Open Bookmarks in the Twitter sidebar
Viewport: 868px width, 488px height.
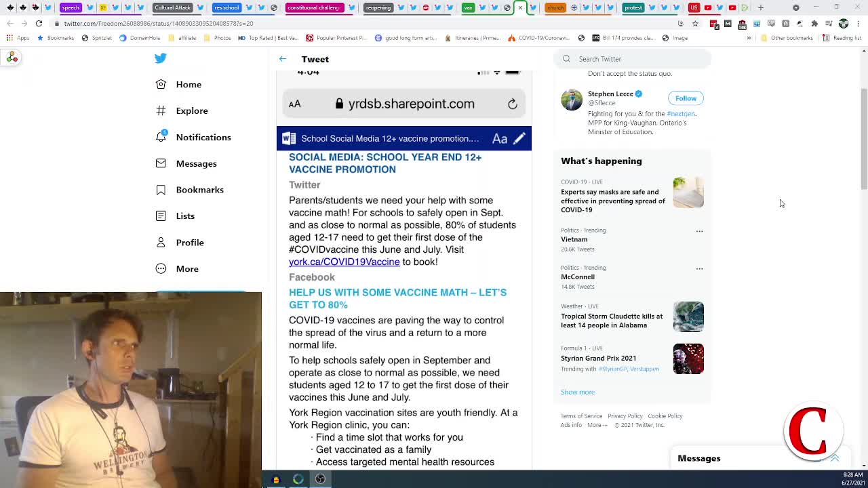point(199,190)
